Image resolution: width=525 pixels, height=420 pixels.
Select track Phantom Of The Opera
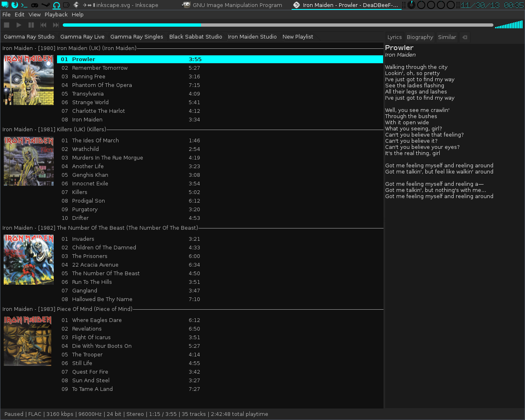pyautogui.click(x=220, y=85)
